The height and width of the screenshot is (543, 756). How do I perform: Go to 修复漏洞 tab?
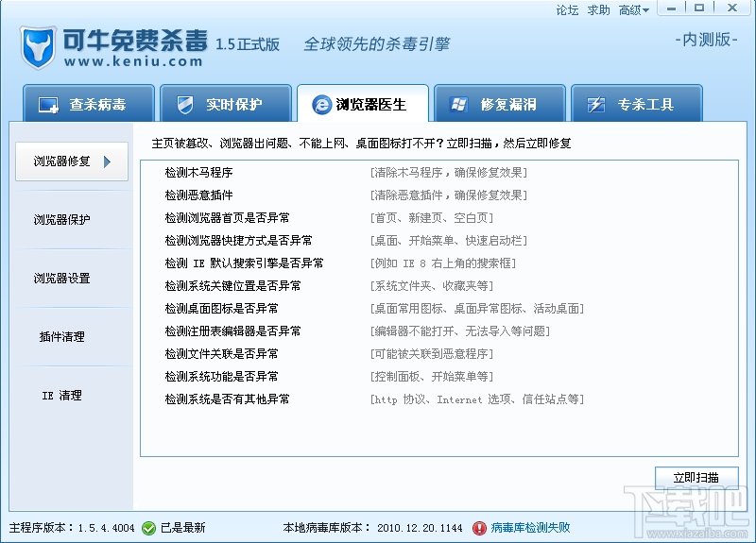pos(500,104)
